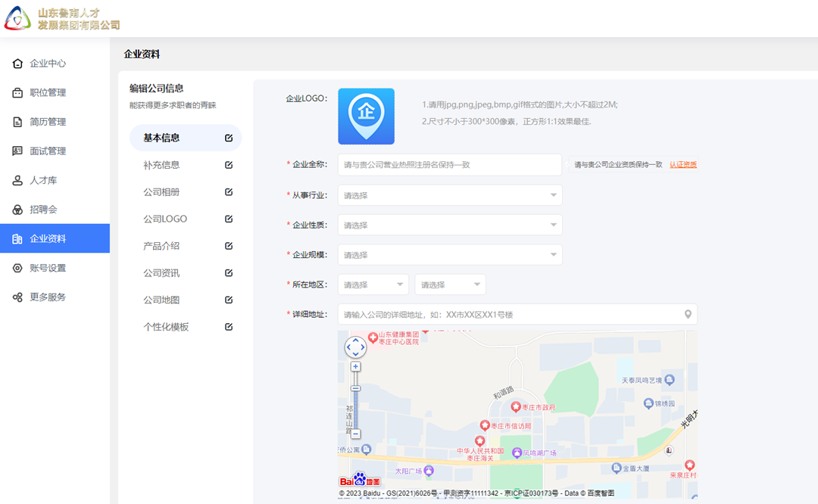Click 金盾大厦 marker on map
This screenshot has width=818, height=504.
click(x=617, y=468)
